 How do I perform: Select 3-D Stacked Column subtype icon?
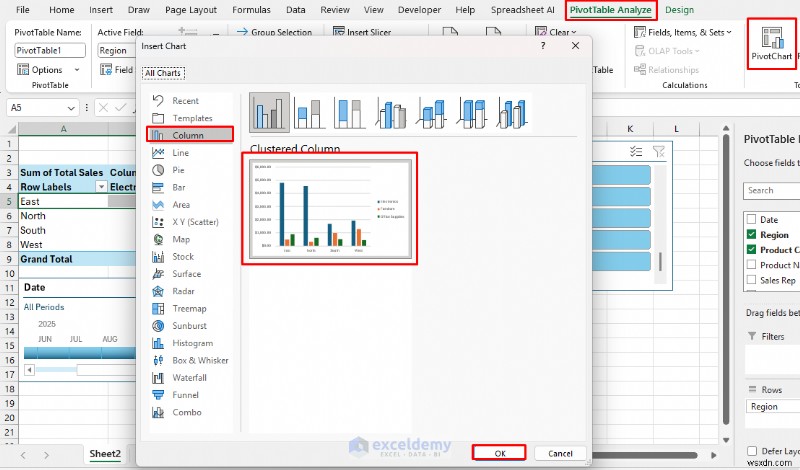coord(432,113)
